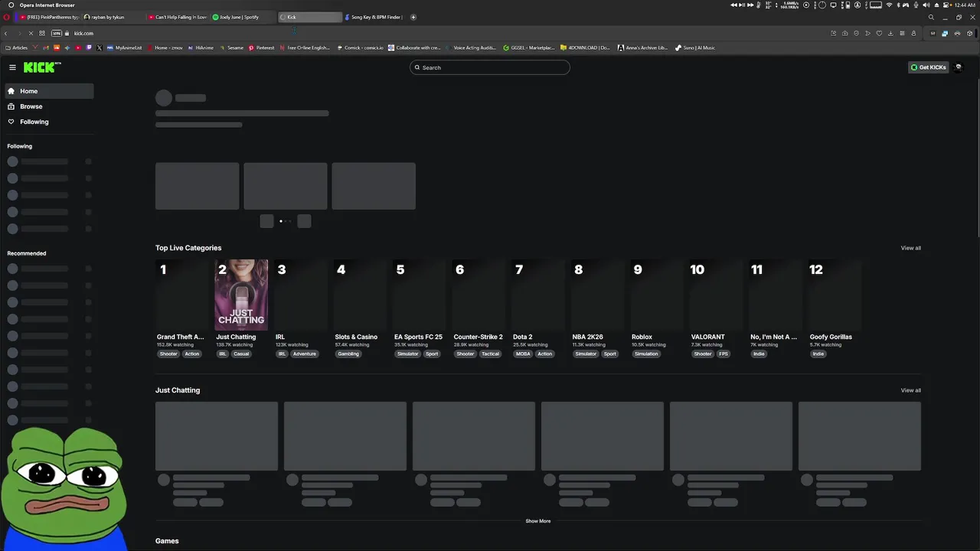Open the GGSEL Marketplace bookmark
Screen dimensions: 980x551
[x=529, y=47]
